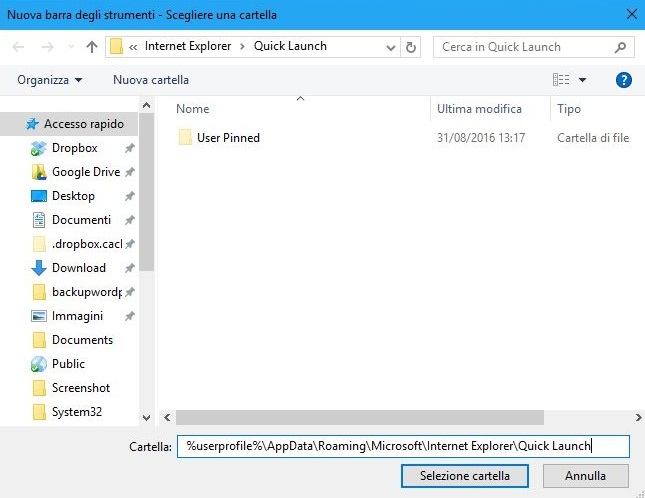Screen dimensions: 645x498
Task: Click the Up one level arrow icon
Action: click(x=92, y=46)
